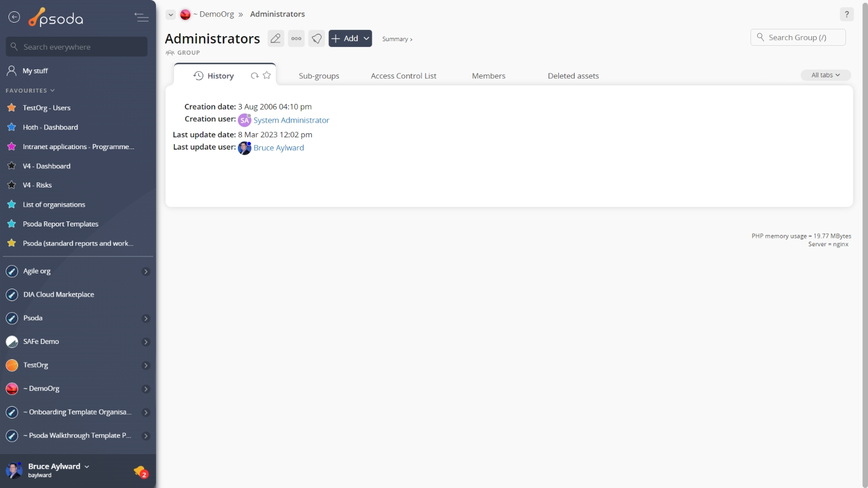Open the help question mark icon

[847, 15]
